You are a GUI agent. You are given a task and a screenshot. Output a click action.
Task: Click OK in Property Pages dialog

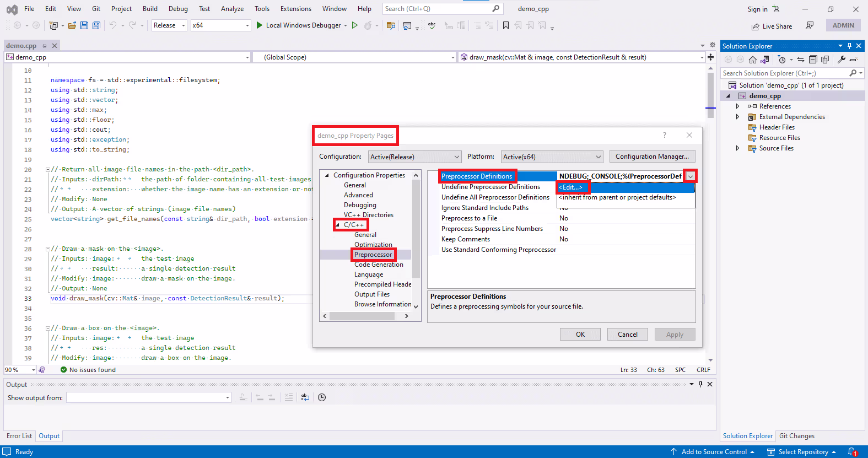tap(580, 335)
